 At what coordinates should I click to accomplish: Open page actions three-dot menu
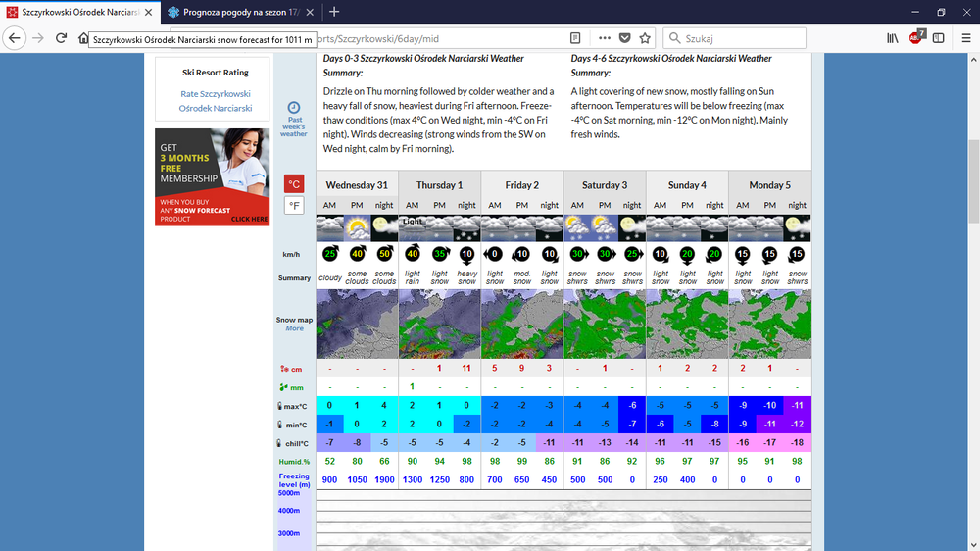point(605,38)
